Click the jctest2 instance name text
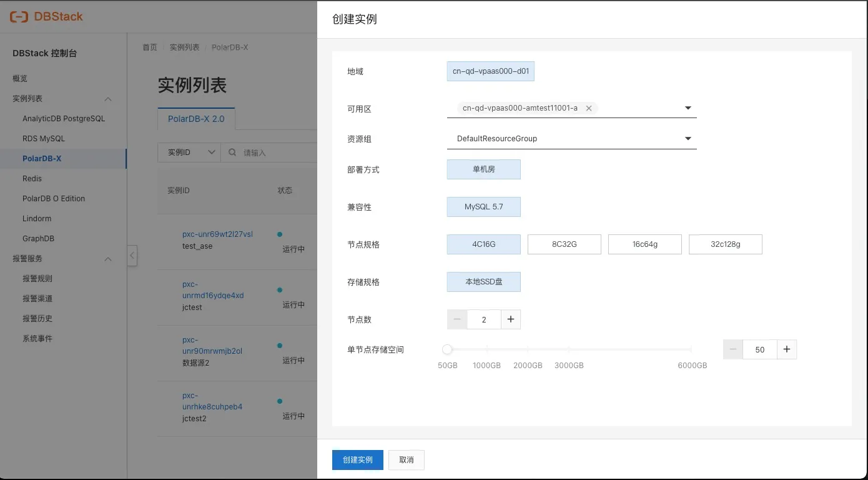Screen dimensions: 868x480 point(194,419)
